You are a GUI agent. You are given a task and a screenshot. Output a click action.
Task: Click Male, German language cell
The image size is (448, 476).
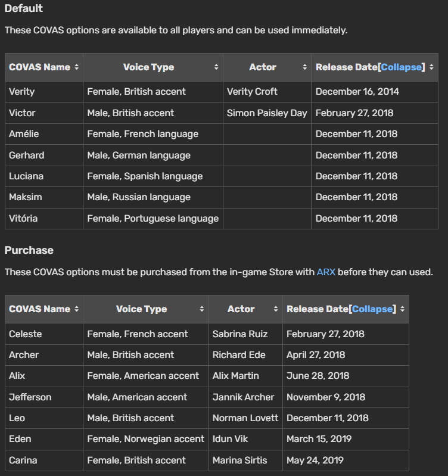[153, 155]
